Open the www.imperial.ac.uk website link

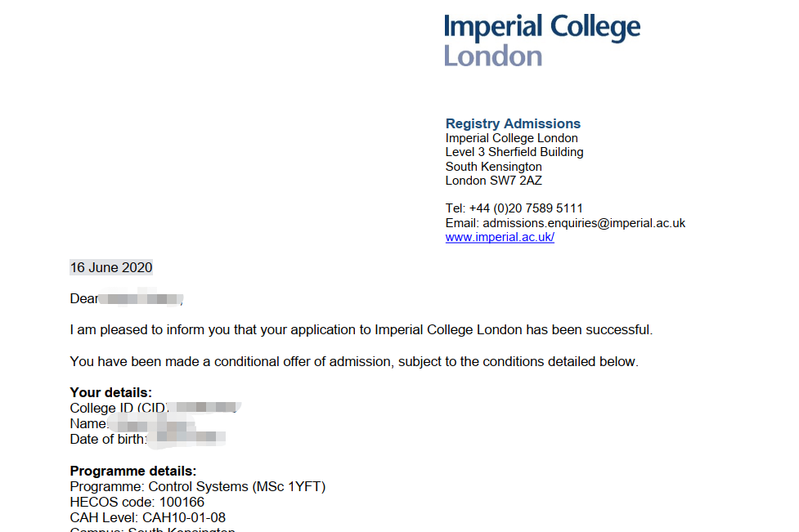(500, 238)
